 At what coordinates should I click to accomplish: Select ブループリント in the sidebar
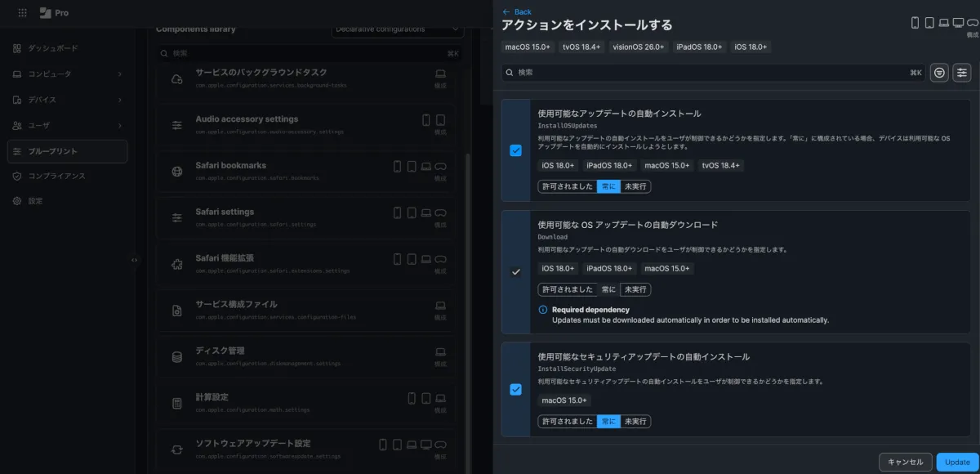point(67,152)
